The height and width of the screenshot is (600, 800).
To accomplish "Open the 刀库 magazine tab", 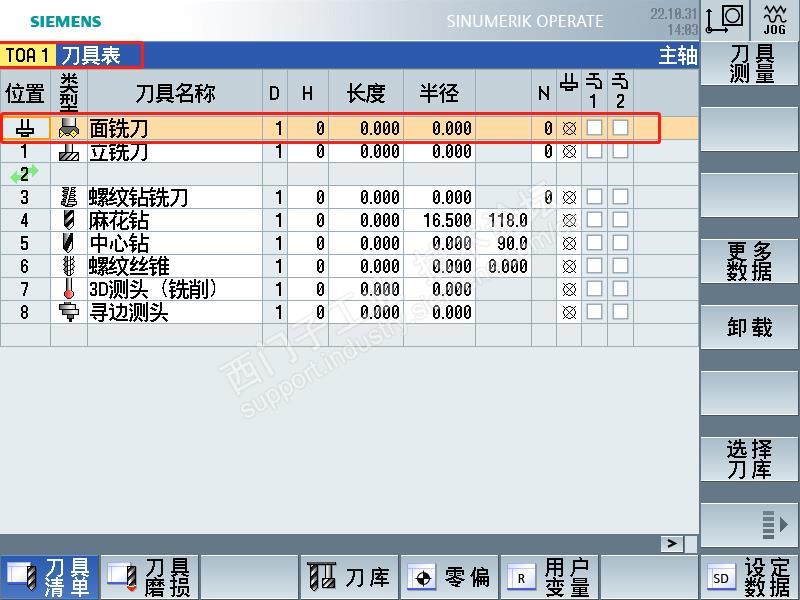I will [348, 578].
